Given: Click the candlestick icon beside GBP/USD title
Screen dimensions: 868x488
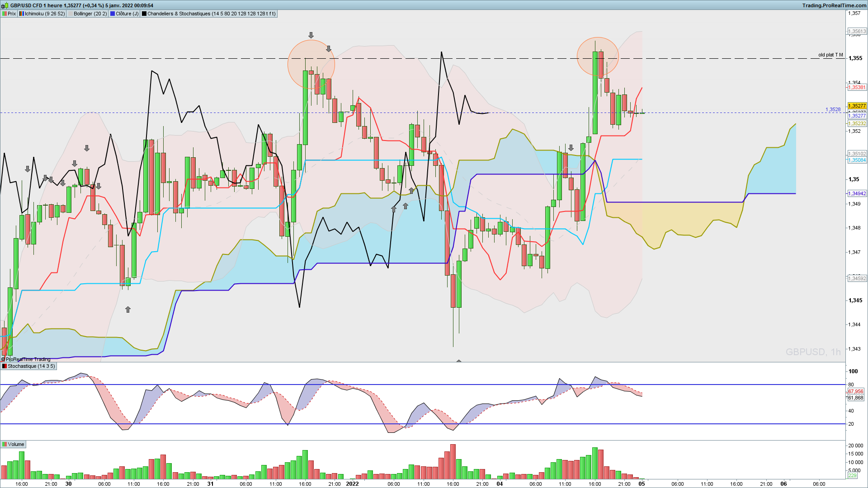Looking at the screenshot, I should (6, 5).
